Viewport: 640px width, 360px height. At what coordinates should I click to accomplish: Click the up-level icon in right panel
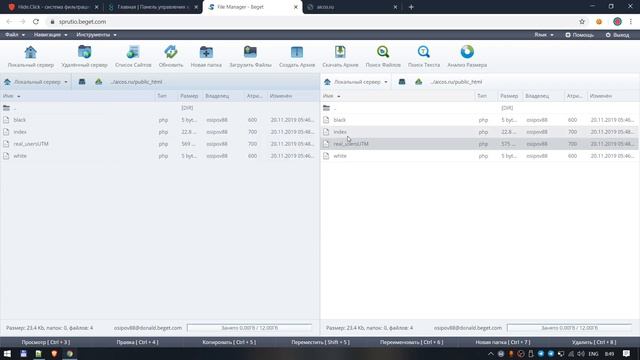point(418,82)
